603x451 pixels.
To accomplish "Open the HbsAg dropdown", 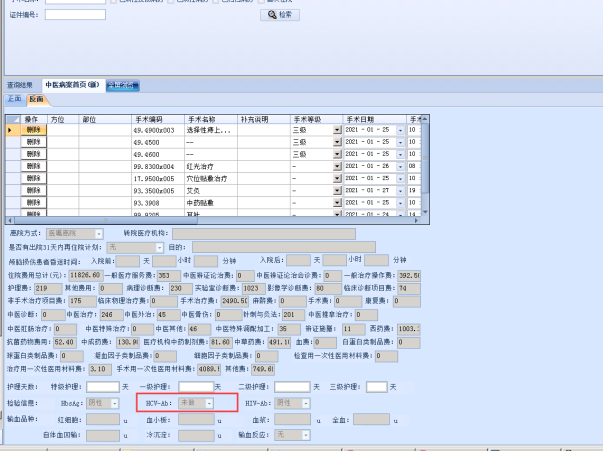I will 115,403.
